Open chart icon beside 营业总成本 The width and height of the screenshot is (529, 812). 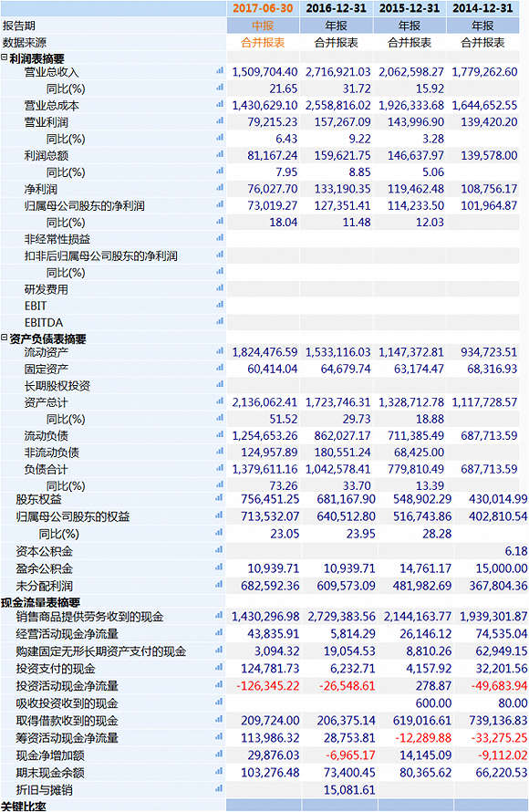tap(220, 105)
